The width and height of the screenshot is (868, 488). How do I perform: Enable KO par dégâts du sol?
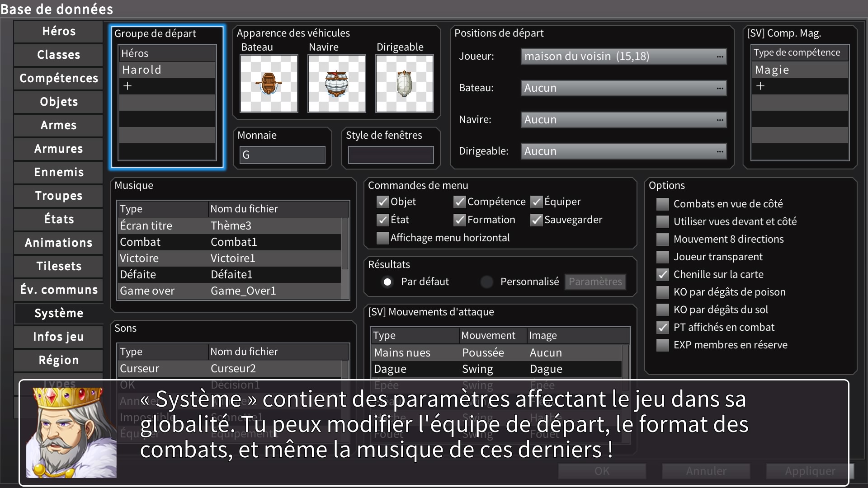pyautogui.click(x=663, y=310)
